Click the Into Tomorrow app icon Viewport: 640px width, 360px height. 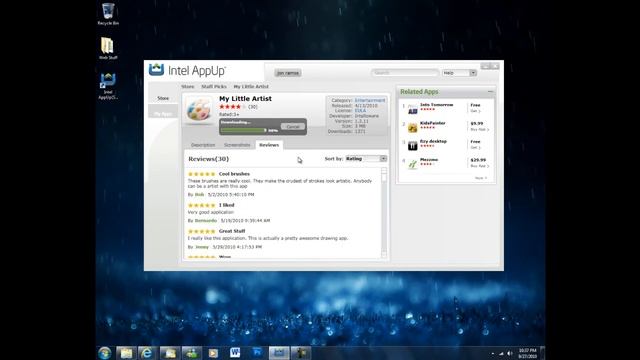click(x=413, y=109)
